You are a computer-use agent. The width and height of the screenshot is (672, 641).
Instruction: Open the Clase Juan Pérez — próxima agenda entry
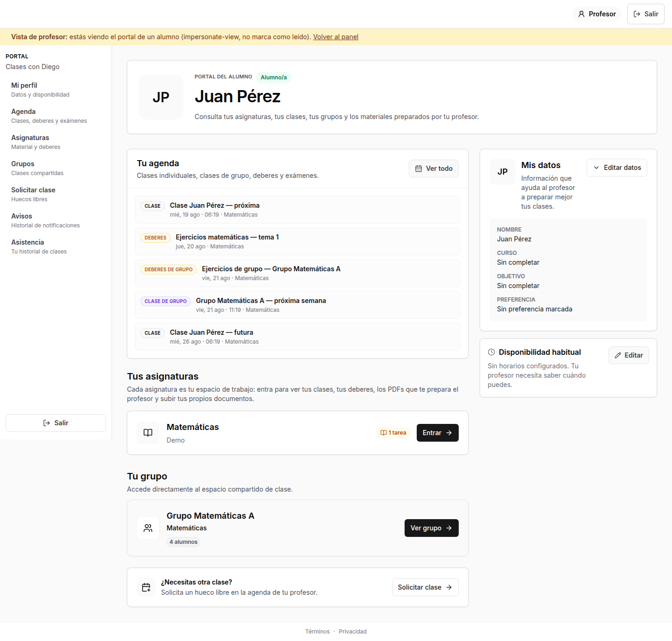tap(298, 210)
